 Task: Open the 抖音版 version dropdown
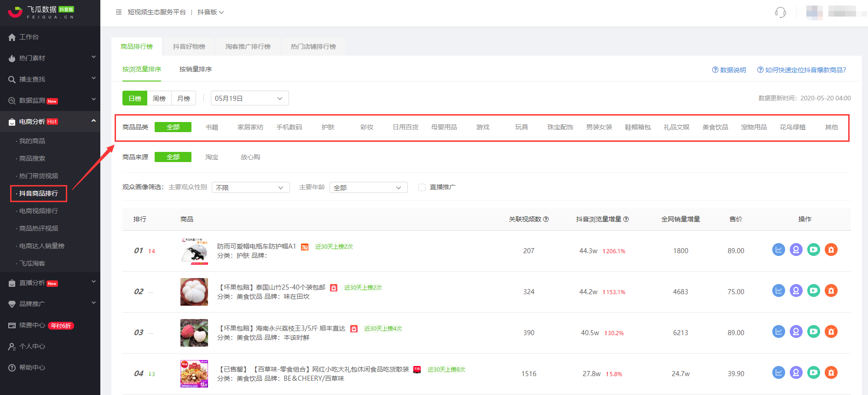(210, 12)
